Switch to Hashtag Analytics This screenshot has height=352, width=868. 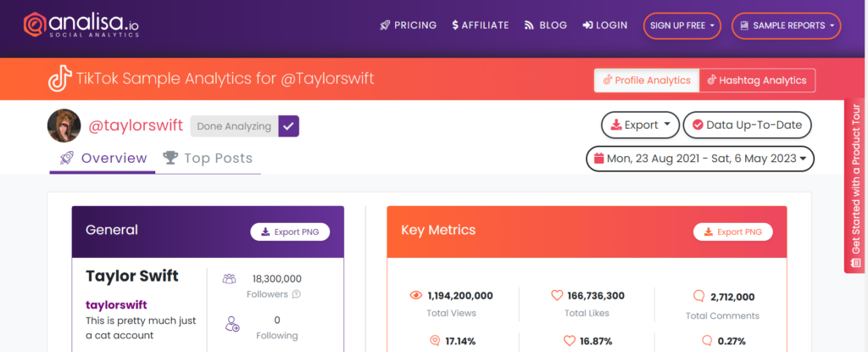pos(757,81)
